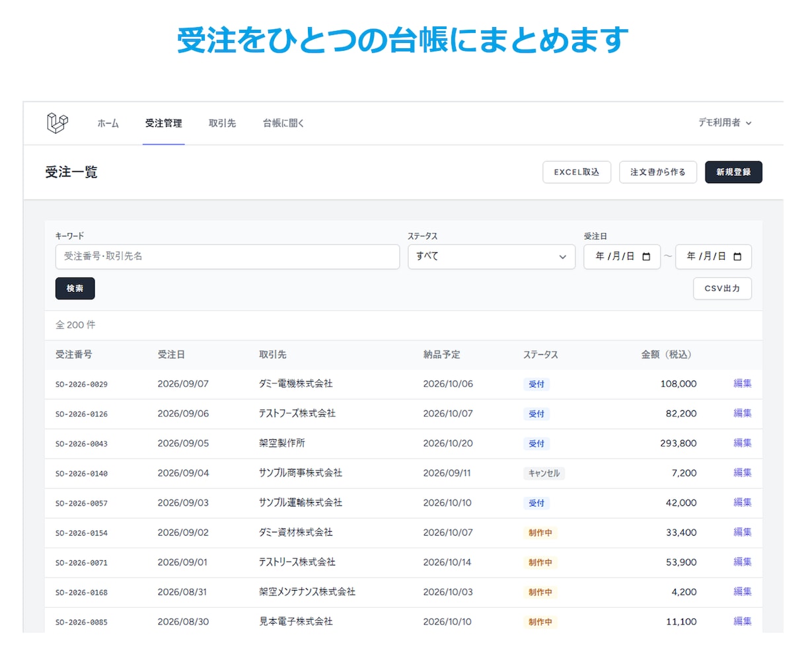Click order number SO-2026-0140
The image size is (806, 672).
(x=81, y=473)
